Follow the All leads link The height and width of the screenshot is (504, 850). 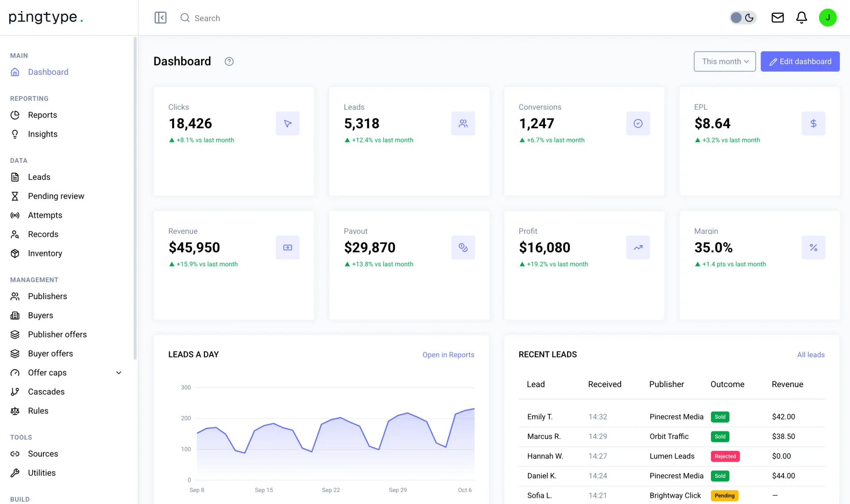coord(811,355)
